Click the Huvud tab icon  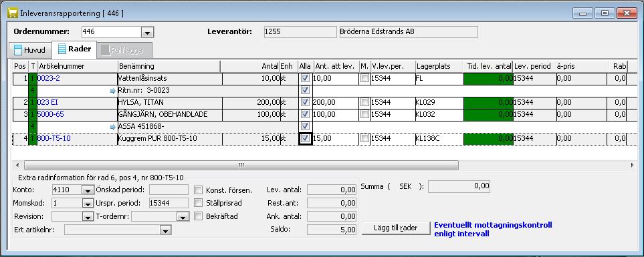coord(17,51)
